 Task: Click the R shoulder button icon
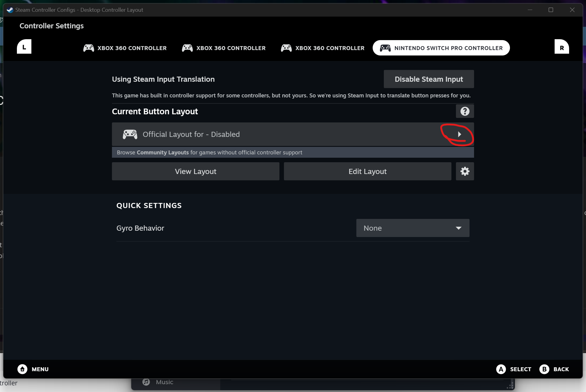tap(562, 47)
